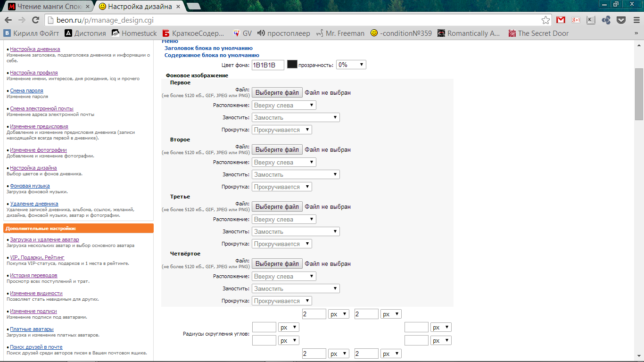The image size is (644, 362).
Task: Open the КраткоеСодер... bookmark
Action: (x=194, y=33)
